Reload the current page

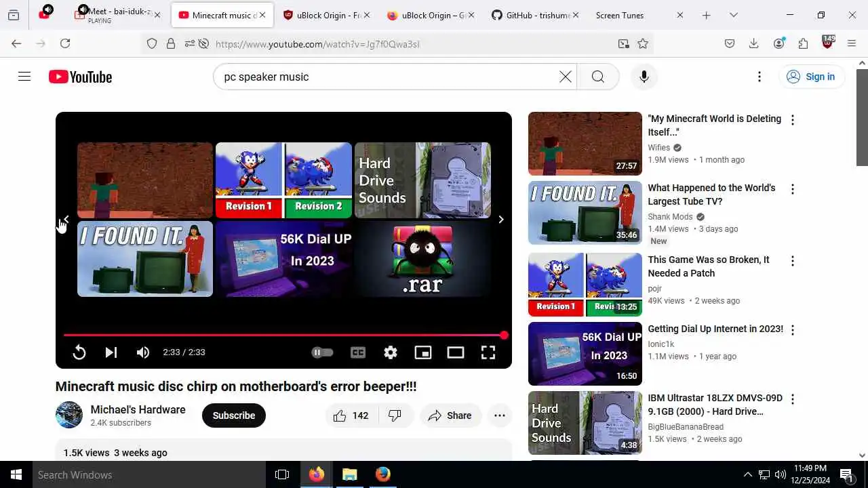65,43
